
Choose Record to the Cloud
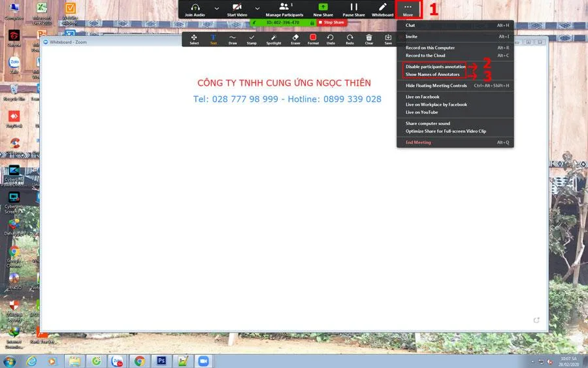tap(425, 56)
